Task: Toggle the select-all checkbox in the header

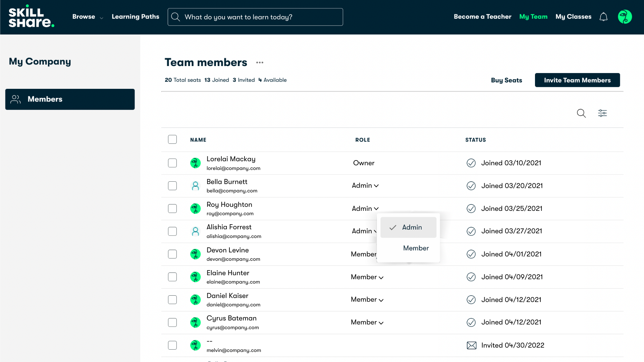Action: 172,139
